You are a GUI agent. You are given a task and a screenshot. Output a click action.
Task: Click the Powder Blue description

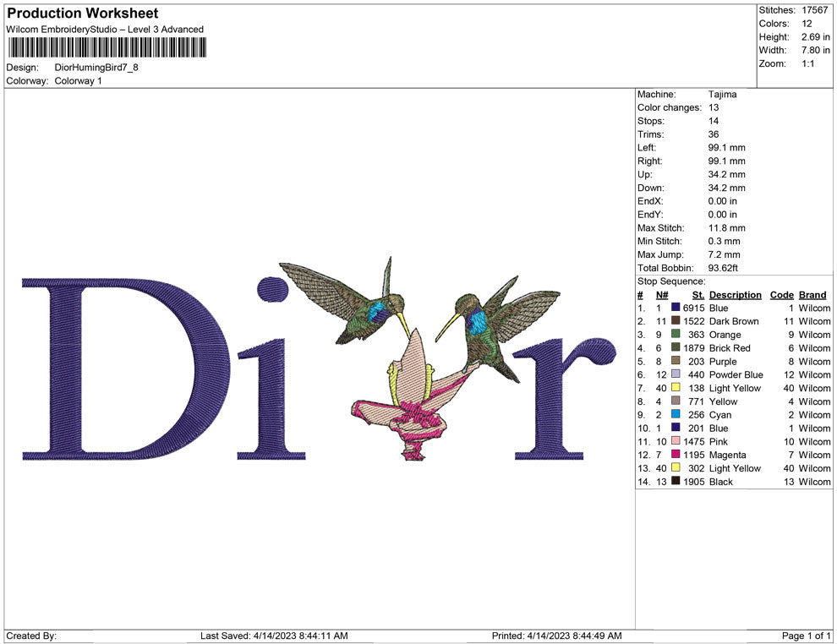[x=736, y=374]
